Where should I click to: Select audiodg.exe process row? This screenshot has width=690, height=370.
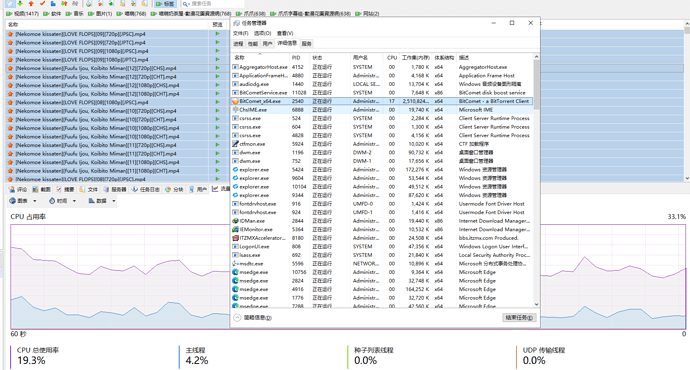tap(382, 84)
